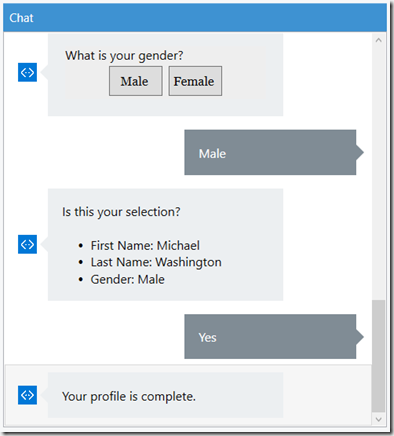Viewport: 394px width, 436px height.
Task: Click the 'Your profile is complete.' message
Action: point(129,396)
